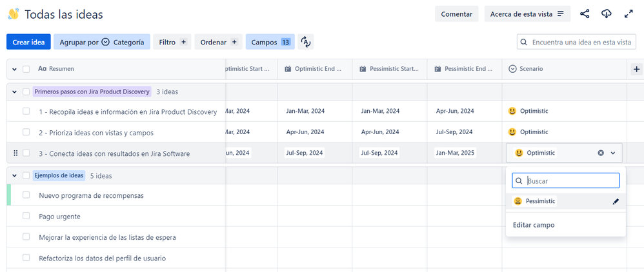Click the Ejemplos de ideas category tag
The image size is (644, 272).
tap(59, 175)
